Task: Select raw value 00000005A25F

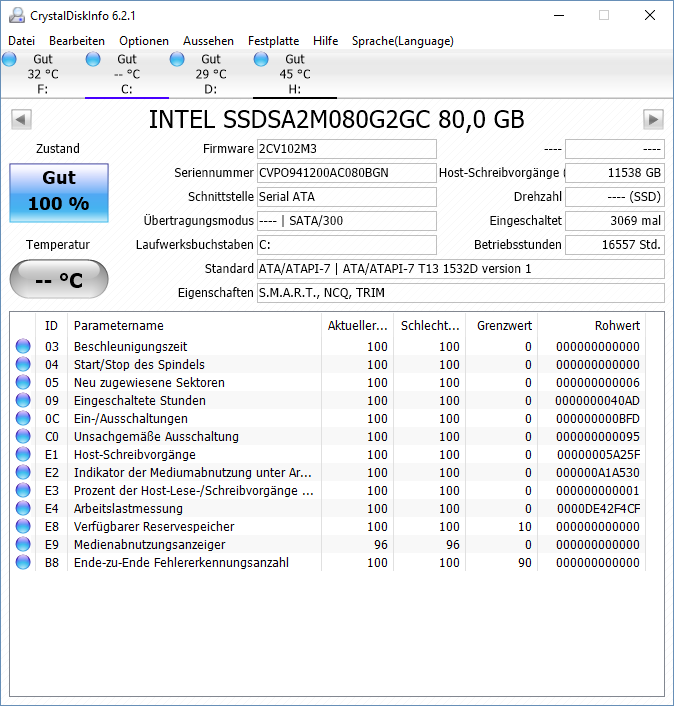Action: pos(598,455)
